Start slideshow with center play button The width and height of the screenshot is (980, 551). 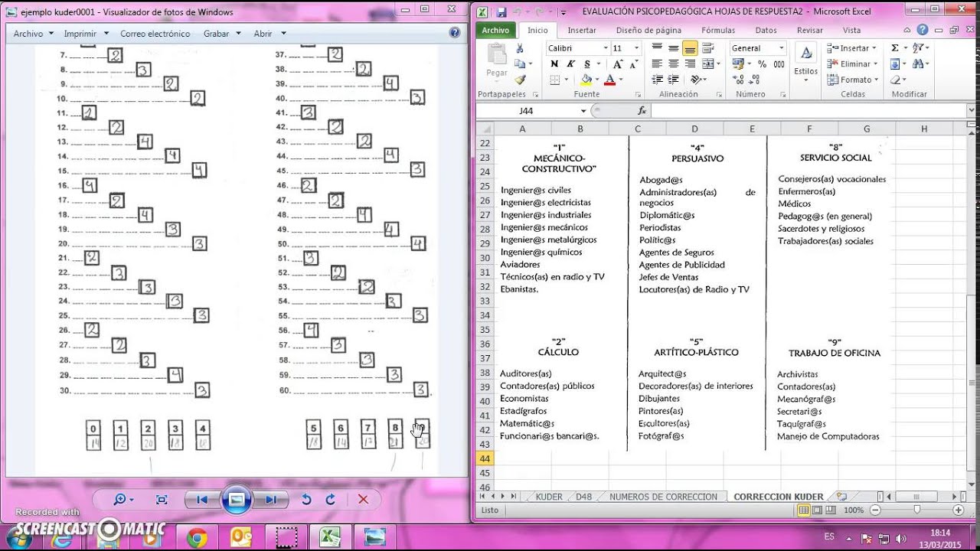pyautogui.click(x=237, y=500)
